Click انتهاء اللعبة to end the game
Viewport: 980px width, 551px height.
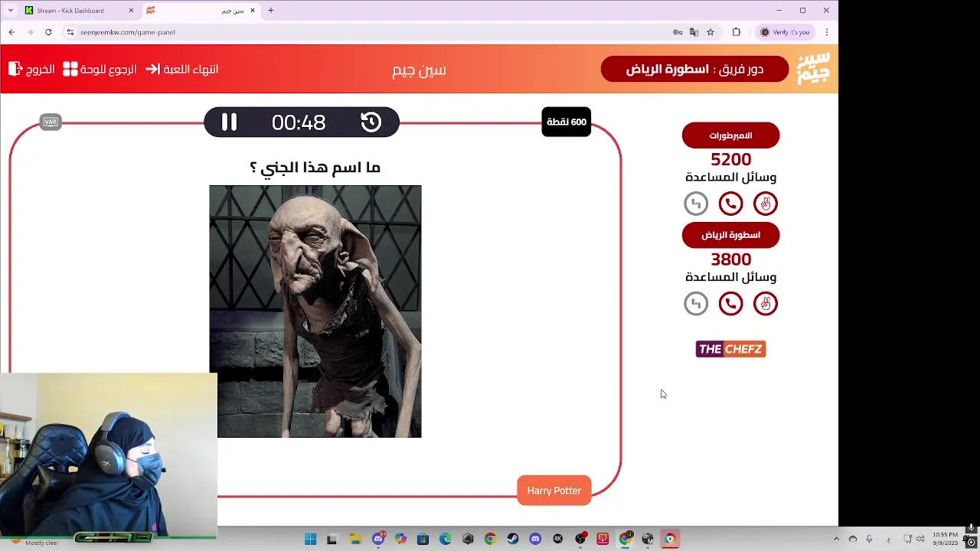tap(182, 69)
